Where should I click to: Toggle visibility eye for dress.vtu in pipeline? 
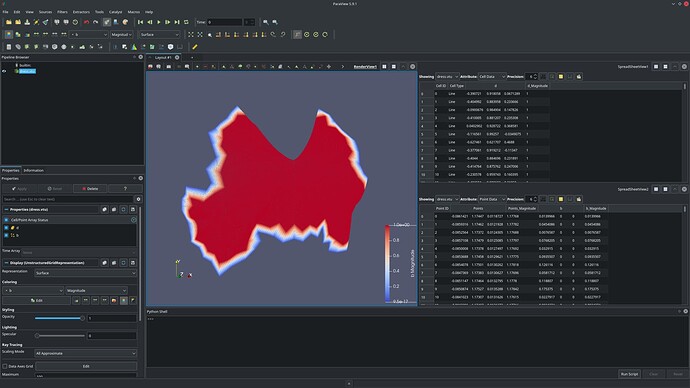point(4,71)
